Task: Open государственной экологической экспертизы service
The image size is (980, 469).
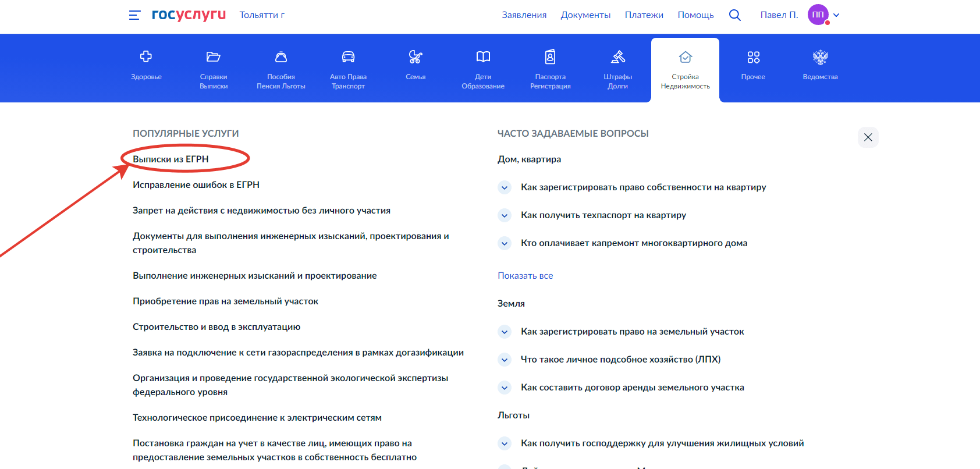Action: point(290,385)
